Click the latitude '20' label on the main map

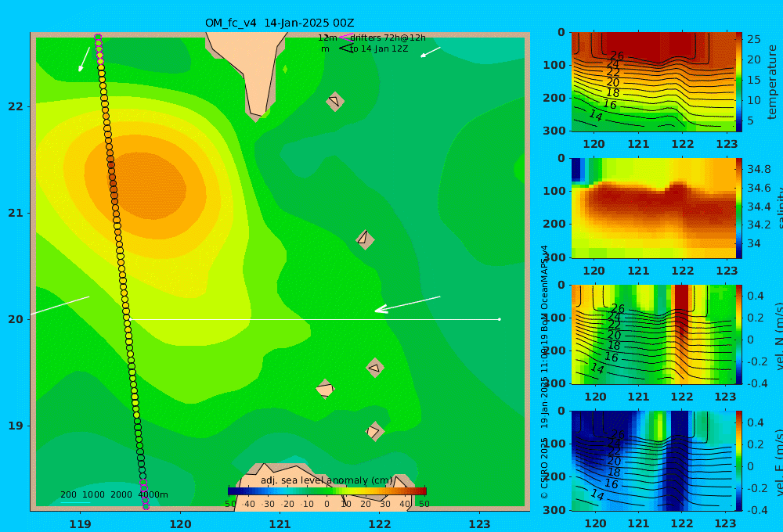[16, 319]
